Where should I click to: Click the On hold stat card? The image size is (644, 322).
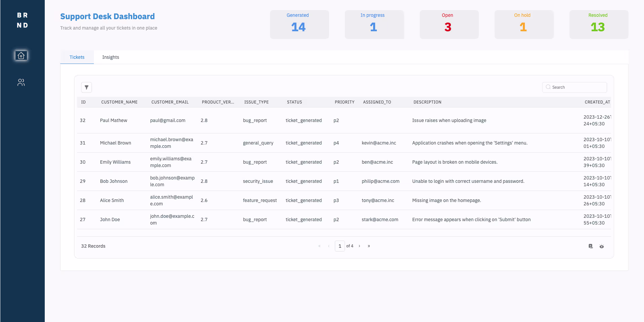524,25
